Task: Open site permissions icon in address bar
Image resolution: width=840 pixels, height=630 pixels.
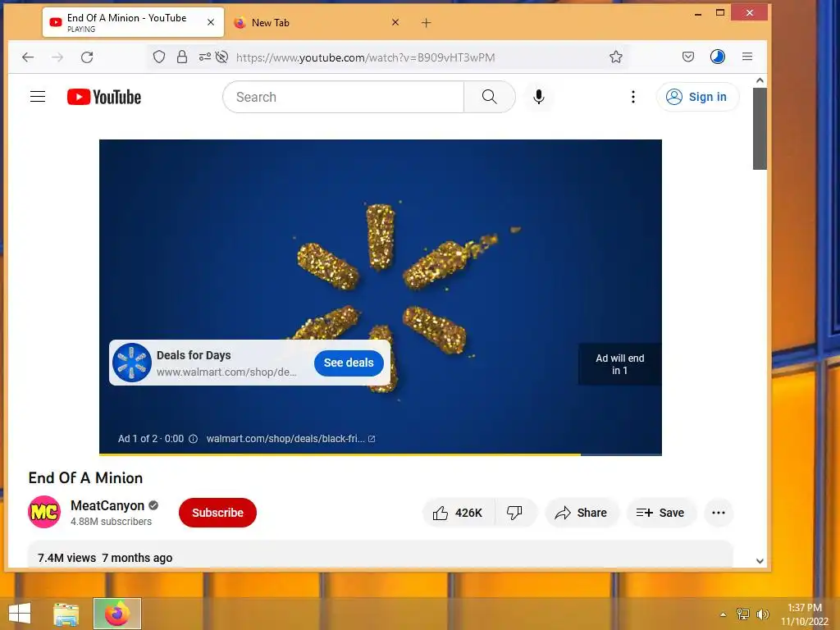Action: tap(204, 57)
